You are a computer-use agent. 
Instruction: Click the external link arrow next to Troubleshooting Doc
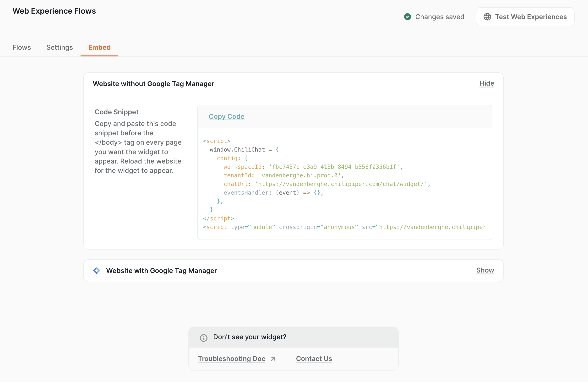click(273, 359)
